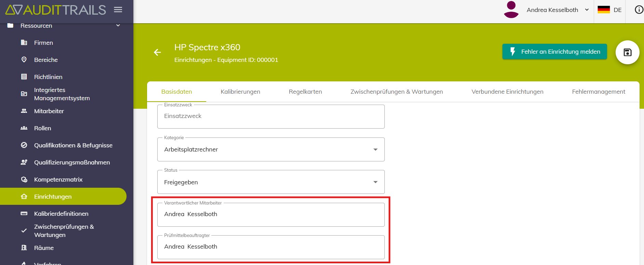This screenshot has height=265, width=644.
Task: Select the Basisdaten tab
Action: [x=176, y=92]
